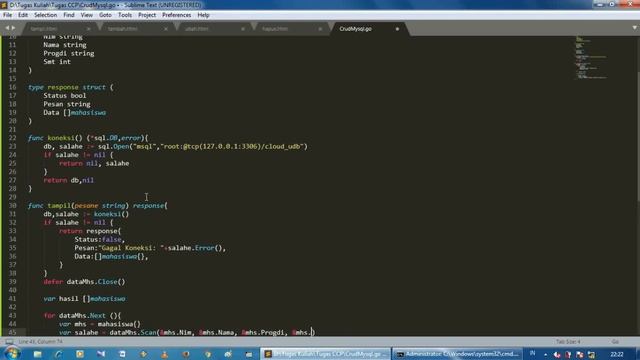
Task: Click the 'Pesan string' field line
Action: (67, 104)
